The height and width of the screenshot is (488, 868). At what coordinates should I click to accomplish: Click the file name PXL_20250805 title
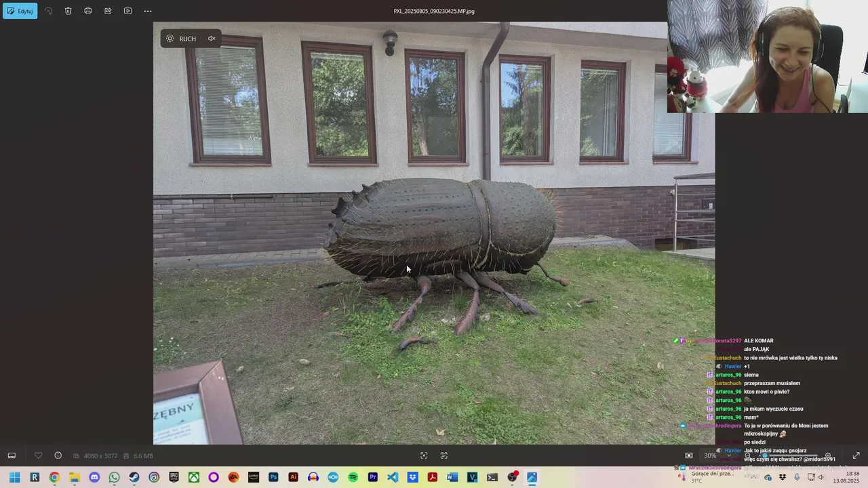[x=434, y=11]
